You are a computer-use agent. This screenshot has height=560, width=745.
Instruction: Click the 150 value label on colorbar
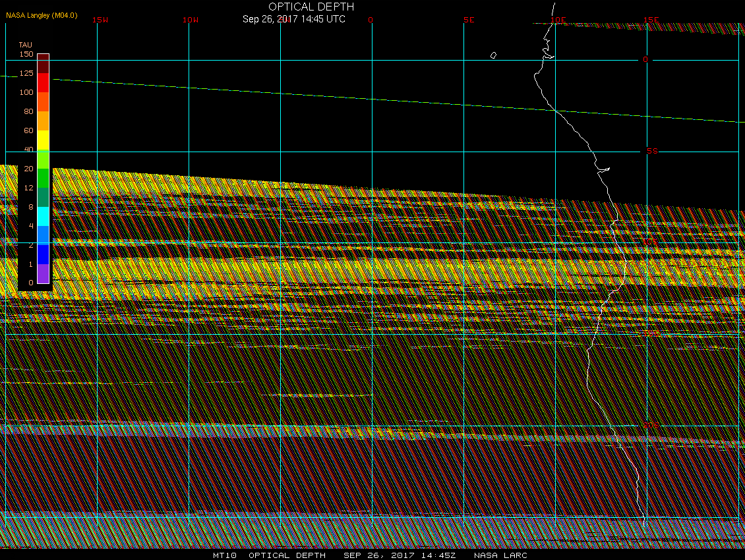(26, 54)
